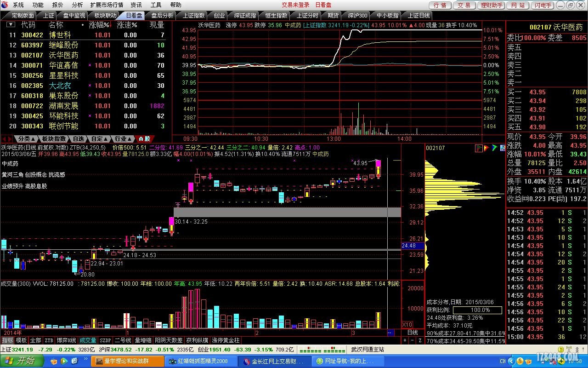Open the orange quick-launch icon on the taskbar
Screen dimensions: 588x368
(54, 361)
